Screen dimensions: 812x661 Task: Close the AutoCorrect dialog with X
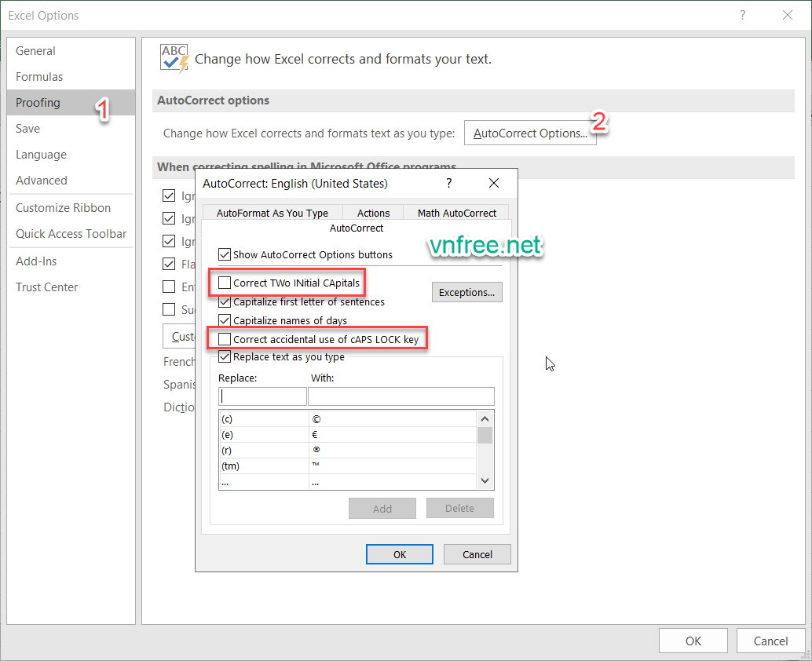click(x=494, y=183)
